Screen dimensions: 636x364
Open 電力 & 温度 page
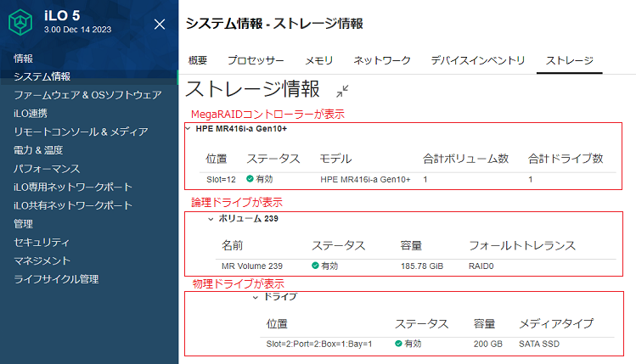click(x=38, y=150)
